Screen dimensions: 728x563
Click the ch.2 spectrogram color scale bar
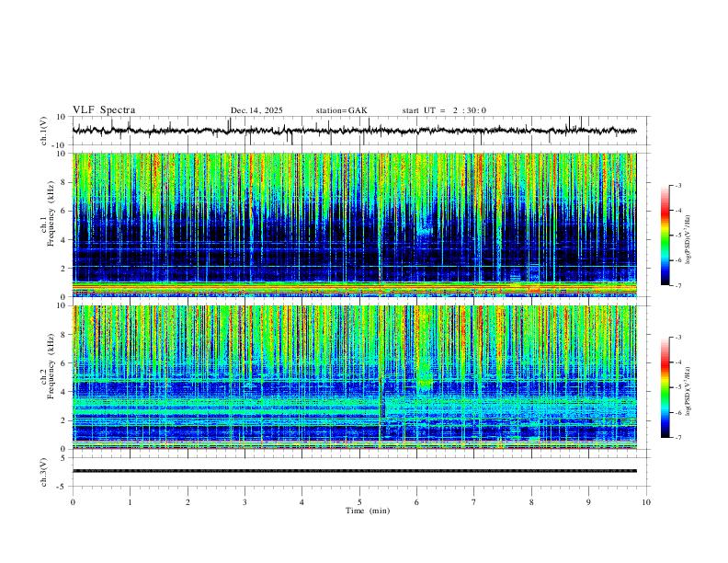(665, 387)
